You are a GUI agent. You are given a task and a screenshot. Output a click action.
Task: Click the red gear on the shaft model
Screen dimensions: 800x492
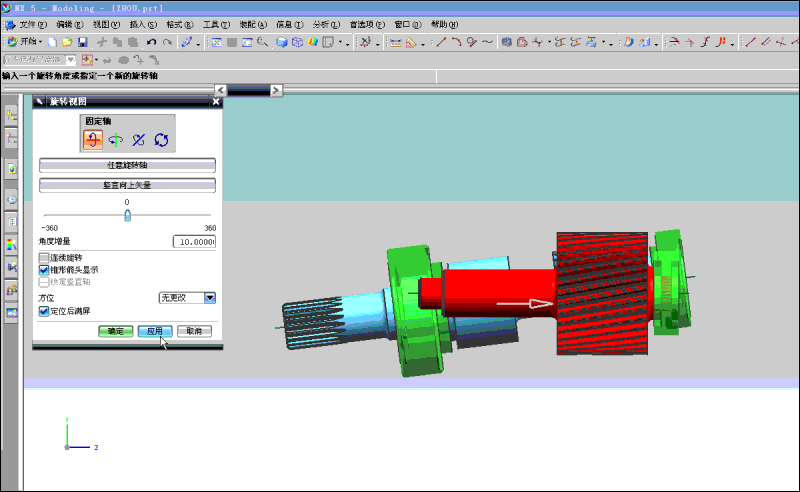[x=603, y=293]
